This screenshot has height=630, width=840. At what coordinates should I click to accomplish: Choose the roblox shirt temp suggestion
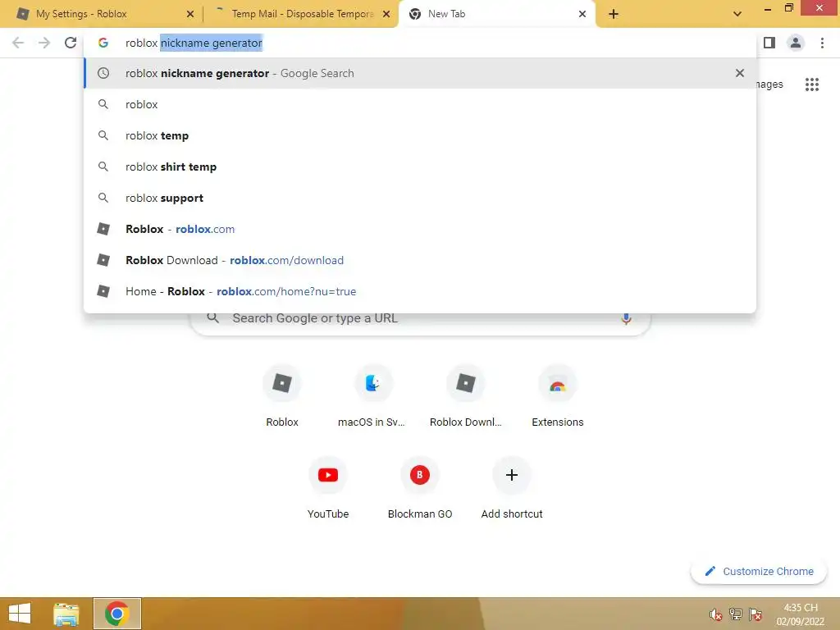coord(420,167)
